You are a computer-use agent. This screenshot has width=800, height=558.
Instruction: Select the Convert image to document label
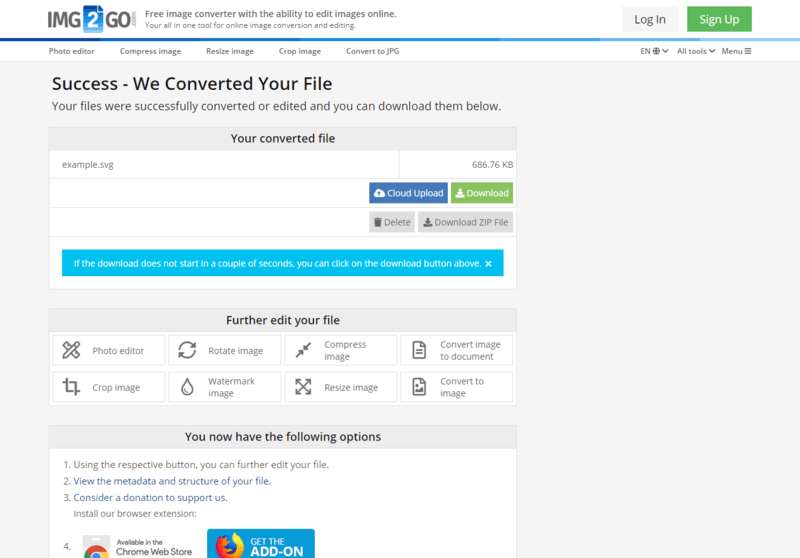click(470, 350)
